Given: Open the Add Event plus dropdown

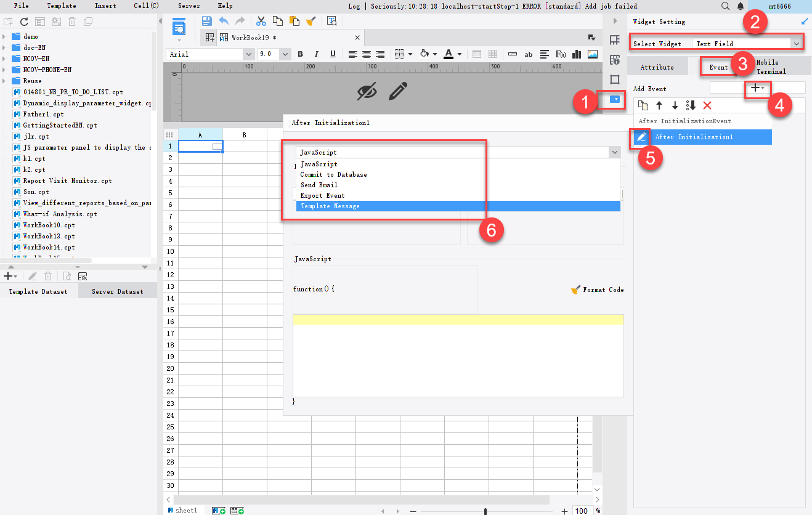Looking at the screenshot, I should (x=758, y=88).
